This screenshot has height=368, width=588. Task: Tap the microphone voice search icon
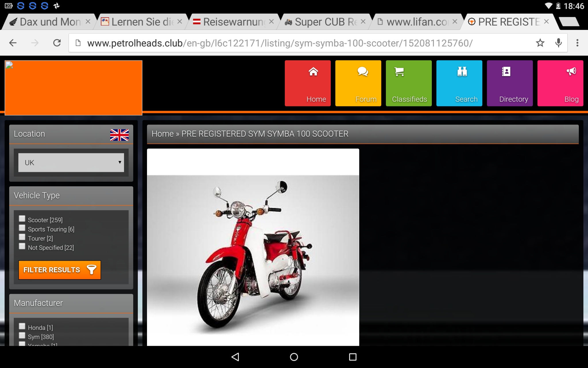[558, 43]
